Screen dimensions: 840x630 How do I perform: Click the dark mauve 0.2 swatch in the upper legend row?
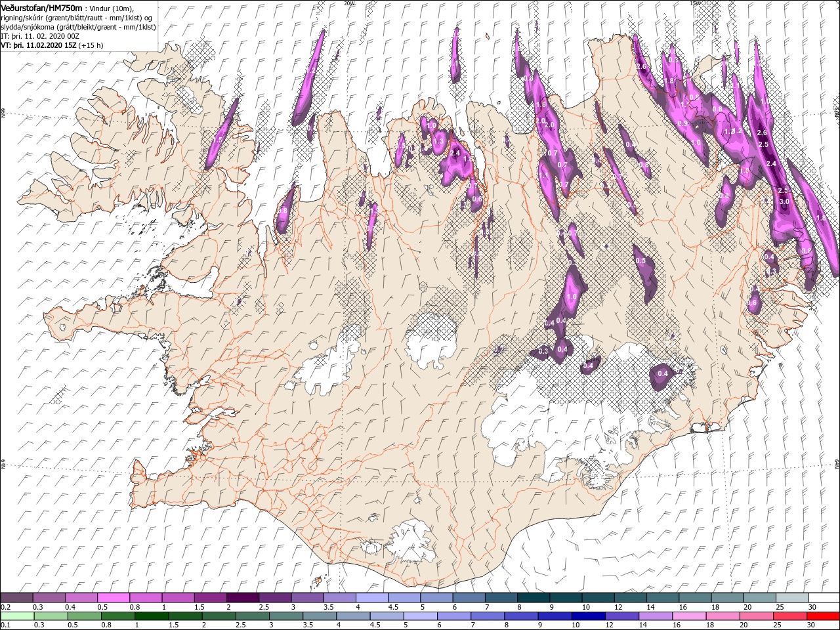point(17,598)
